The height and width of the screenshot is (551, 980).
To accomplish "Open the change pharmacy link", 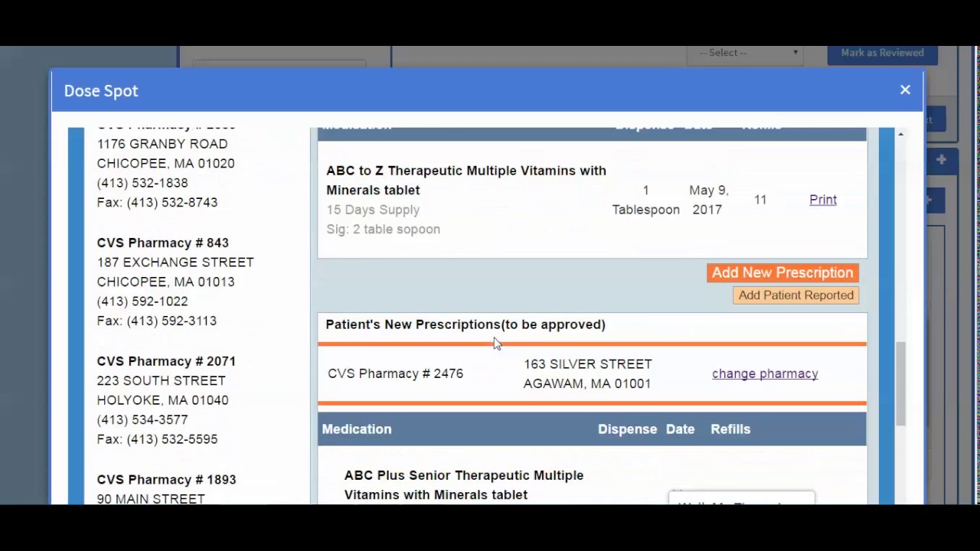I will [x=765, y=373].
